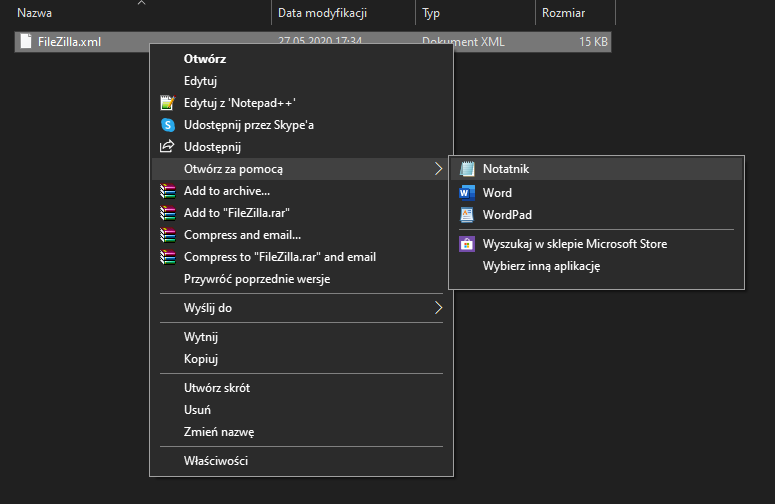Select Przywróć poprzednie wersje
Viewport: 775px width, 504px height.
301,279
